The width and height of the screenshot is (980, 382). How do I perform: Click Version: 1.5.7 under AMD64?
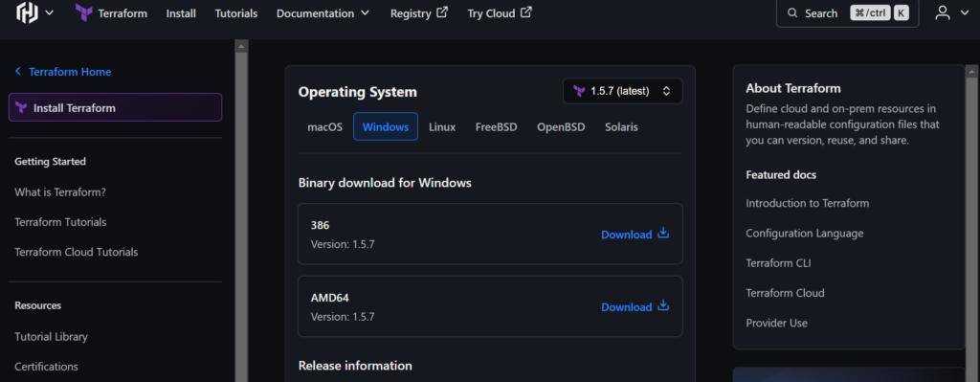[x=343, y=317]
